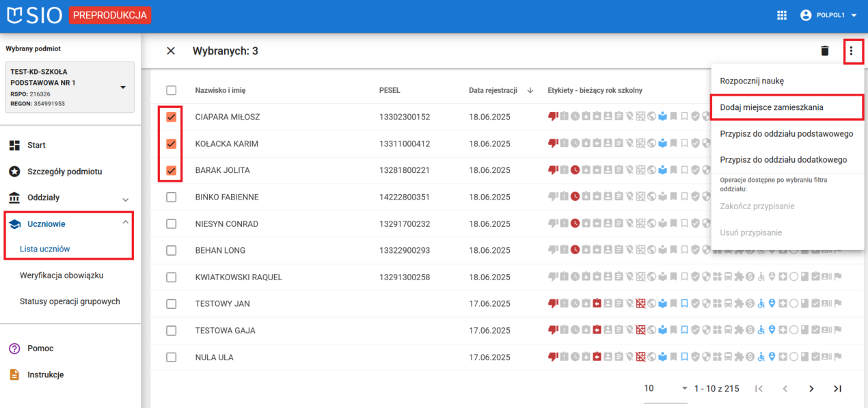
Task: Choose Rozpocznij naukę from the menu
Action: [752, 81]
